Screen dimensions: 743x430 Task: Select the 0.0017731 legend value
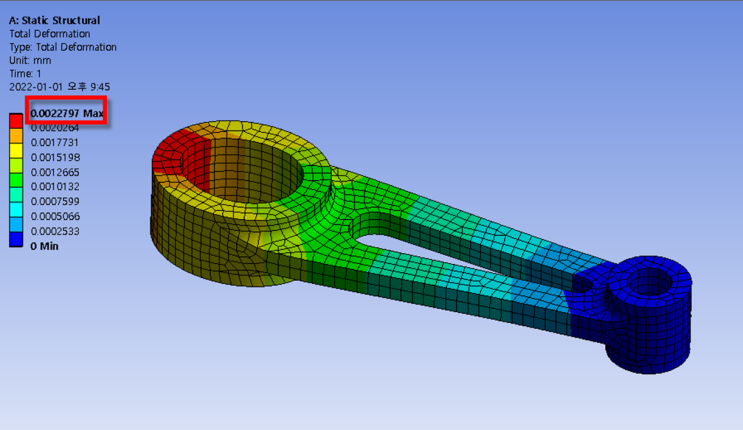55,143
